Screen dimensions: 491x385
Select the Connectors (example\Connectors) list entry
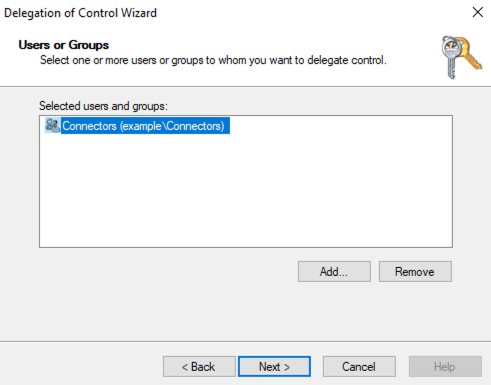[137, 126]
